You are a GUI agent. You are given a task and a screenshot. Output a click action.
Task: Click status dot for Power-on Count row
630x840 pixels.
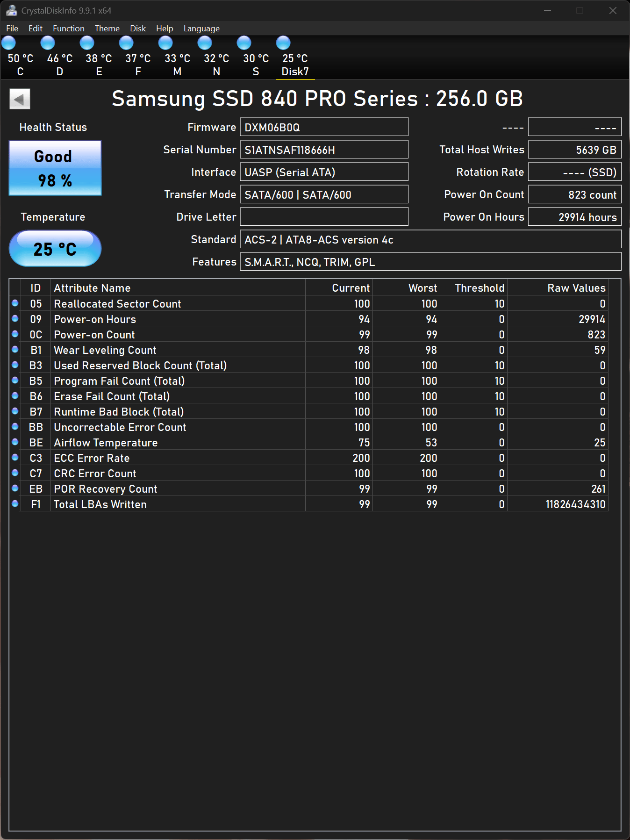click(15, 334)
